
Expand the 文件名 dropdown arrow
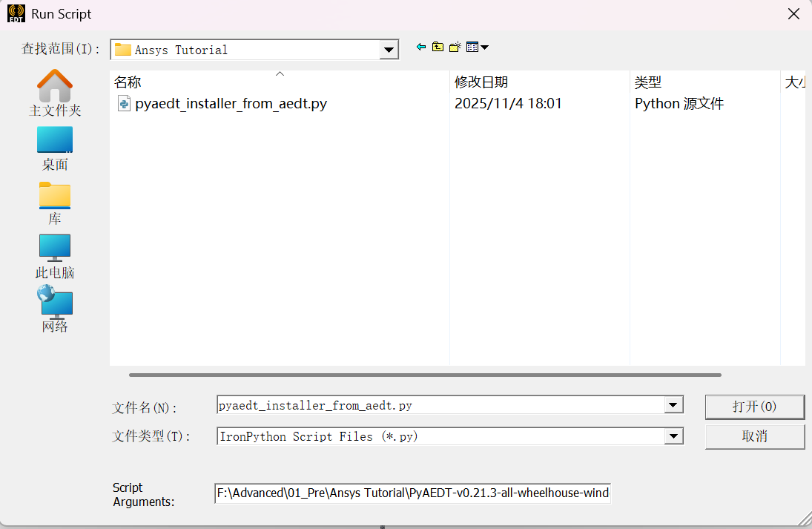[673, 405]
